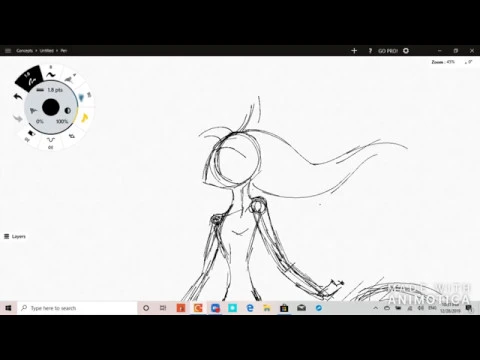Select the yellow highlighter tool on wheel
Image resolution: width=480 pixels, height=360 pixels.
pyautogui.click(x=85, y=117)
